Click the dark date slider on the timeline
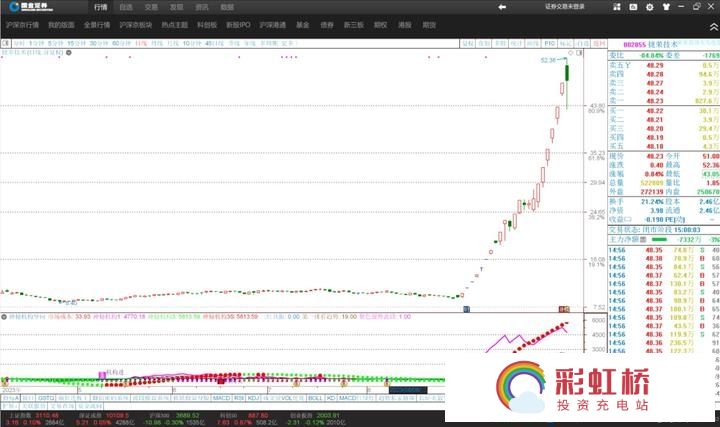 (x=408, y=390)
